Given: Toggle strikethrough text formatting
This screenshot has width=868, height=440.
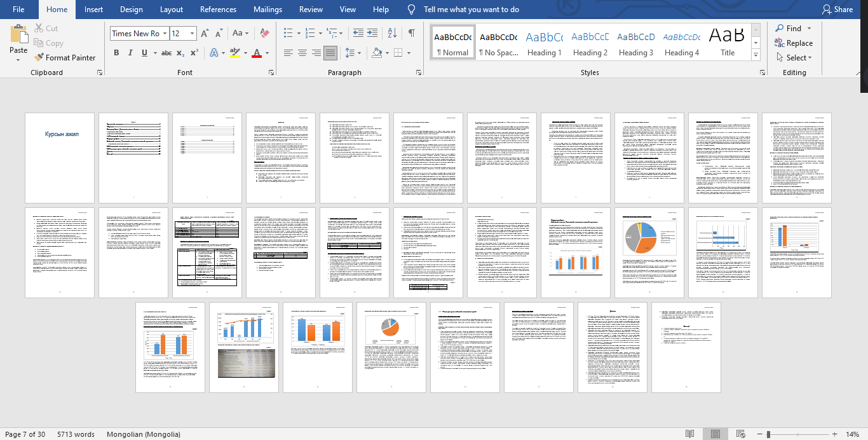Looking at the screenshot, I should 166,53.
